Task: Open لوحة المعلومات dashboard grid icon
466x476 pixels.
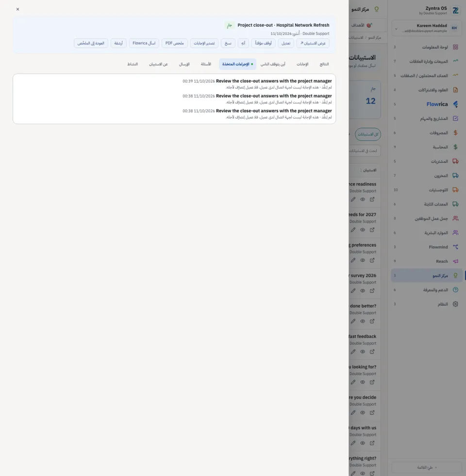Action: [x=455, y=47]
